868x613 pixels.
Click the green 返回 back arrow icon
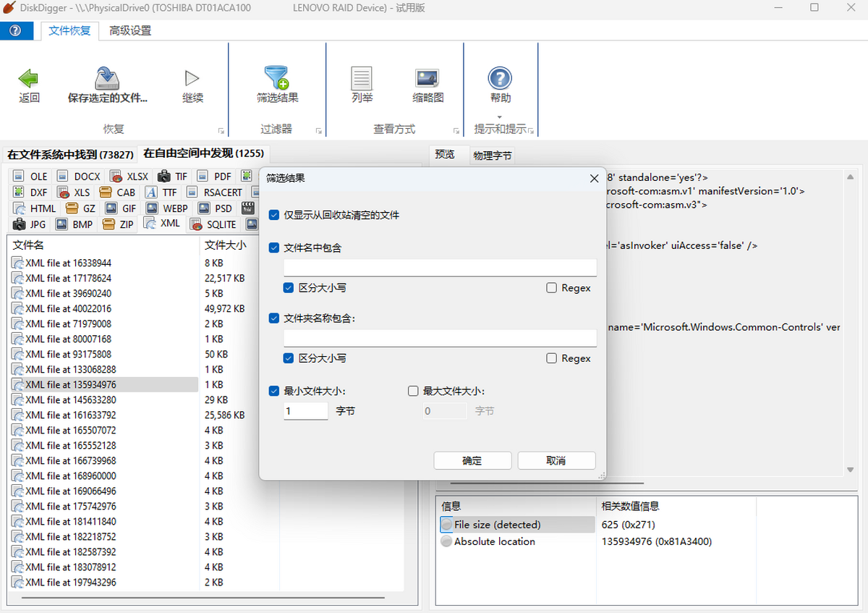pos(29,78)
